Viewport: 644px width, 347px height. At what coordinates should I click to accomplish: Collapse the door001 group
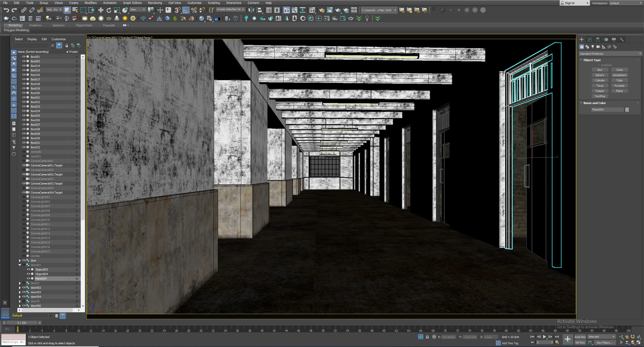tap(20, 265)
